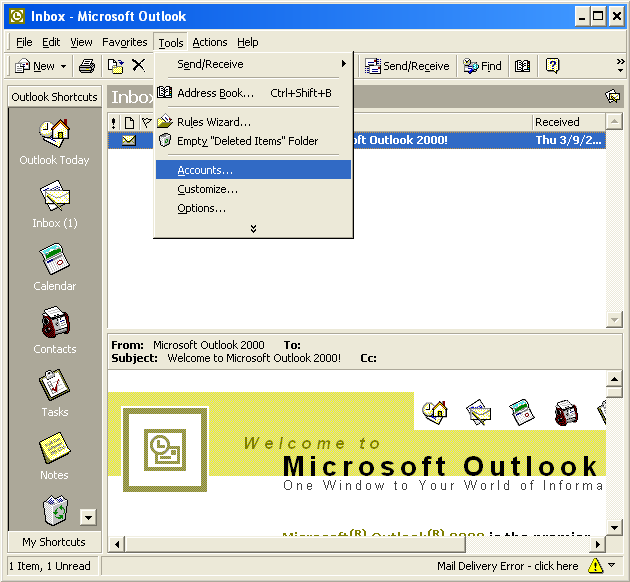Click '1 Item, 1 Unread' status text

point(50,566)
